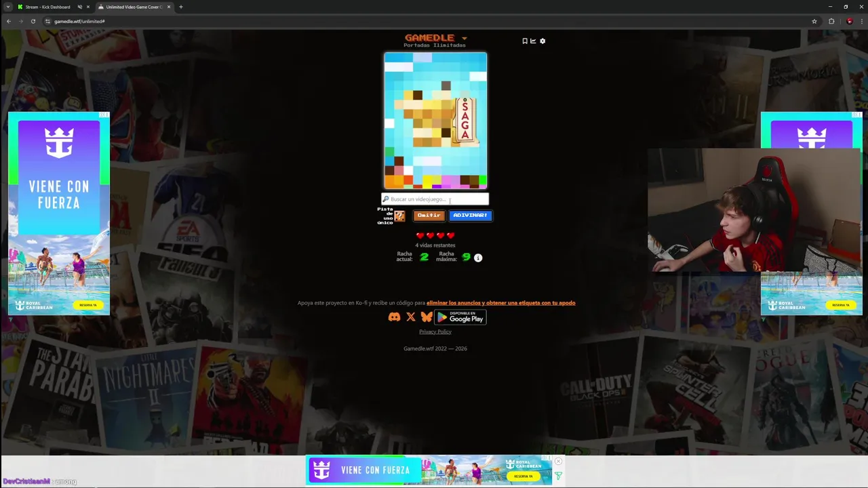868x488 pixels.
Task: Close the Unlimited Video Game Cover tab
Action: coord(170,7)
